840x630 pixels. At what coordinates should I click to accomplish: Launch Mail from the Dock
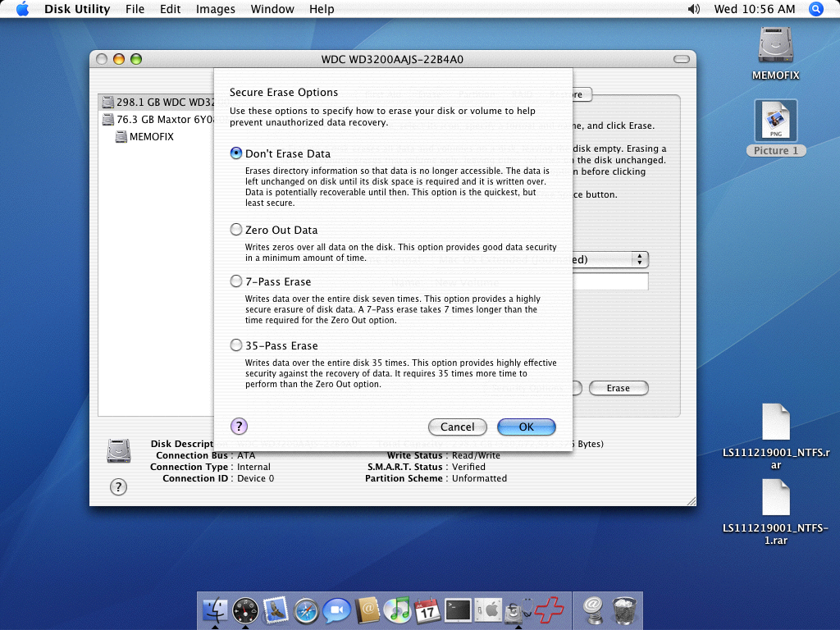(276, 610)
